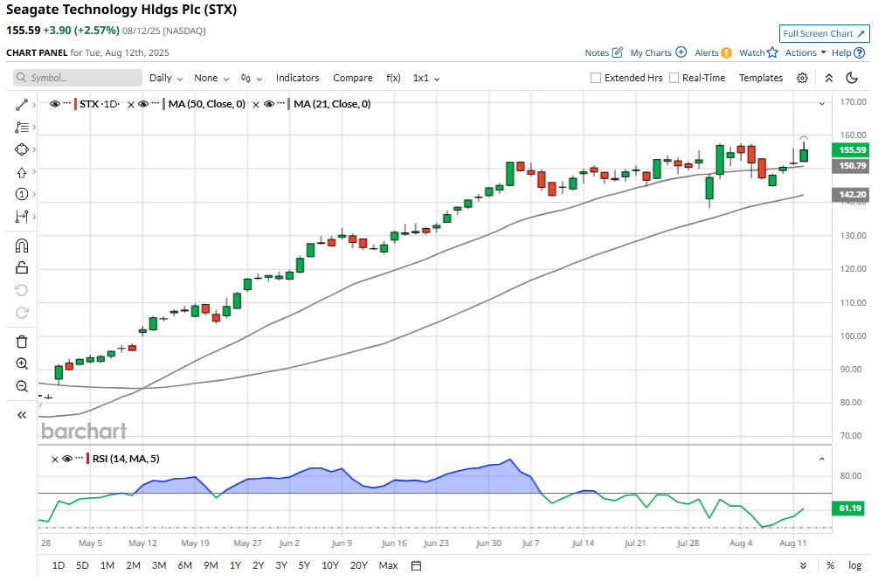Open the Daily period dropdown
This screenshot has width=892, height=588.
point(166,78)
